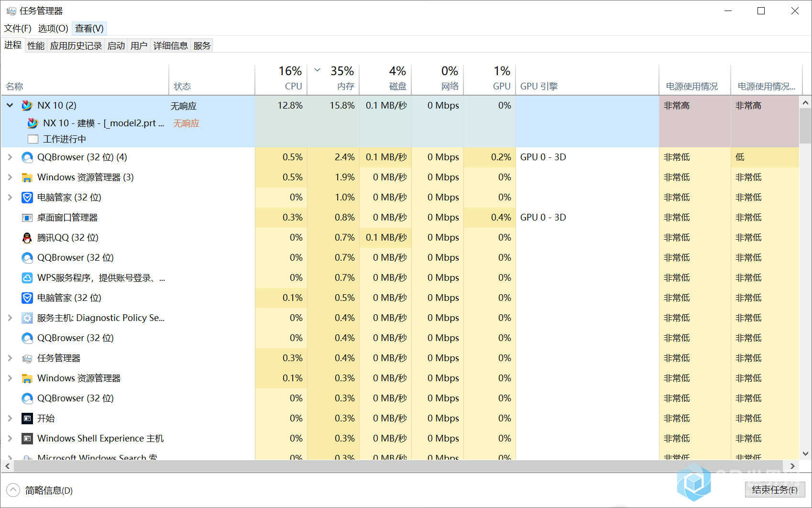The height and width of the screenshot is (508, 812).
Task: Click the 简略信息 collapse arrow icon
Action: 13,490
